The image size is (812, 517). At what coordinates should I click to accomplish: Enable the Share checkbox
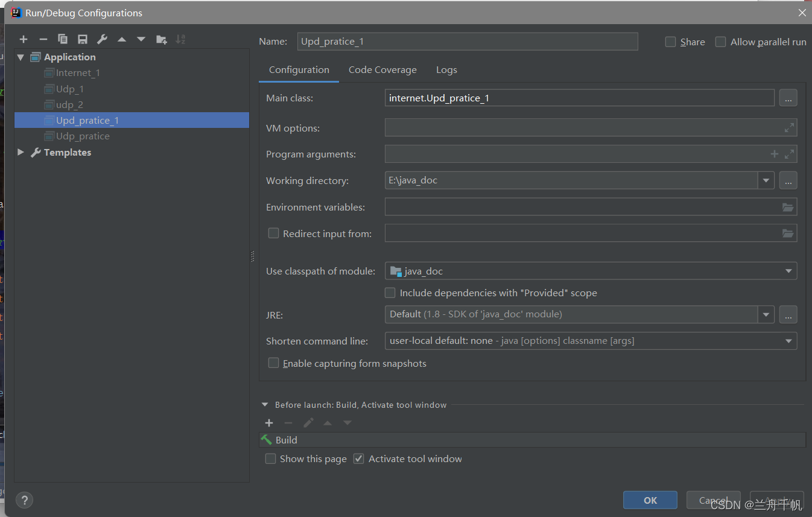point(670,42)
